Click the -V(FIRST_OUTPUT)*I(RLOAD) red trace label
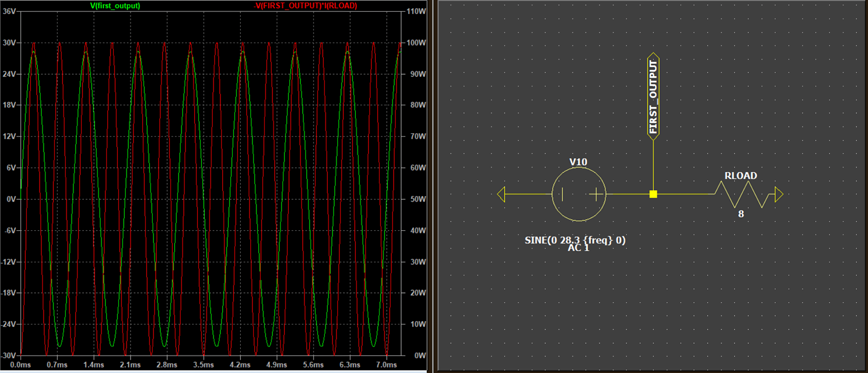 [305, 6]
